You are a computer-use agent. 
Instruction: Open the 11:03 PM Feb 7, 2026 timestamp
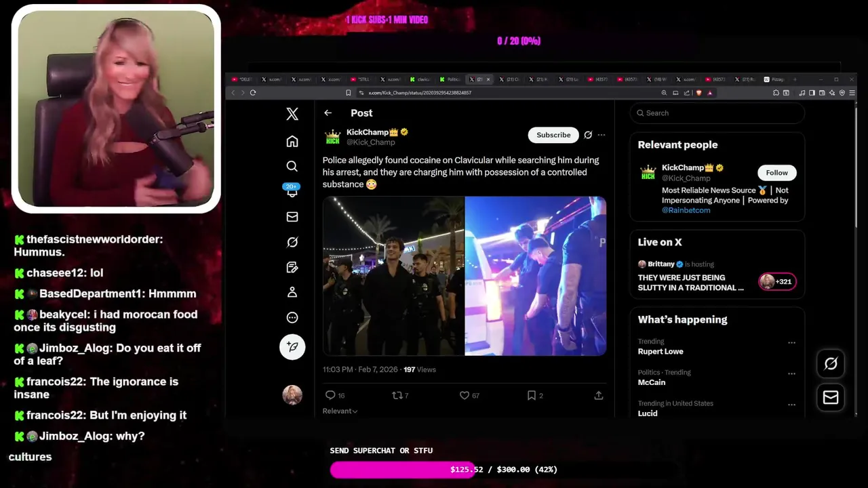pos(360,369)
